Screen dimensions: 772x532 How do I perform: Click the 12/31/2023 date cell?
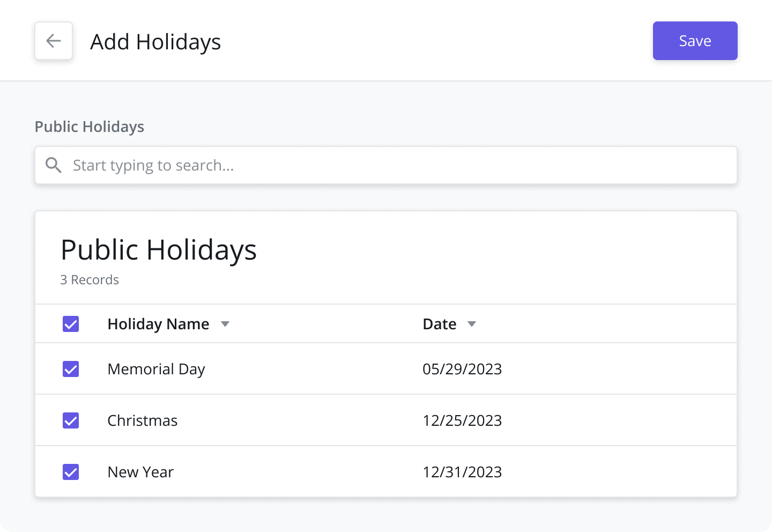[x=462, y=472]
